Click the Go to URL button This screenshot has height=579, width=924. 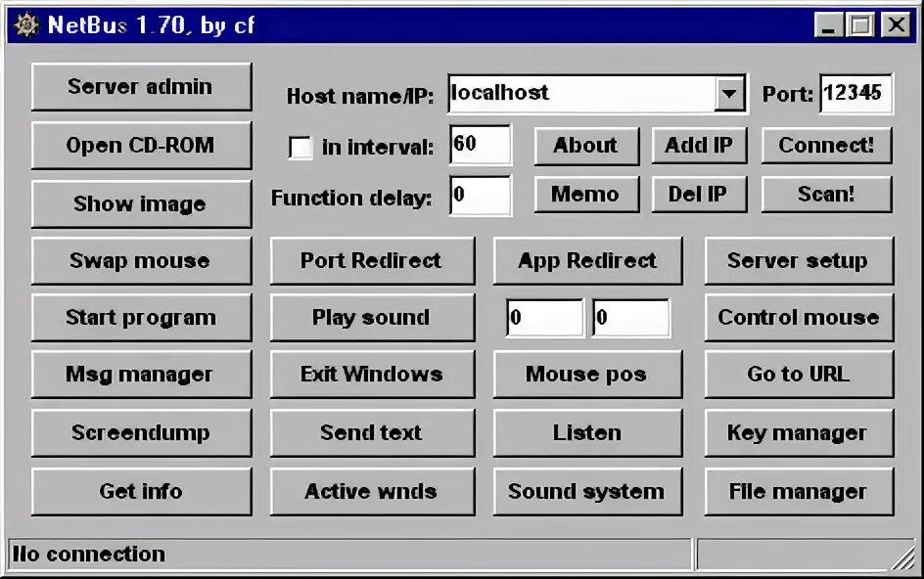799,374
